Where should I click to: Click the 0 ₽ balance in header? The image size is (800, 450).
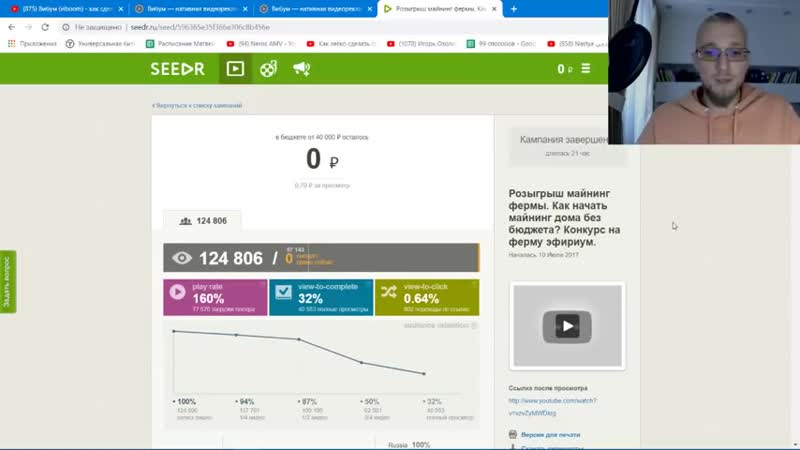tap(565, 69)
